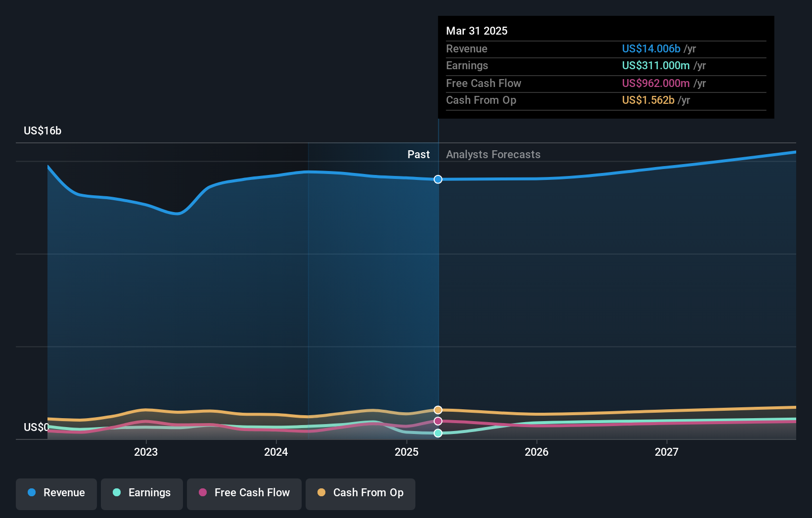Screen dimensions: 812x518
Task: Click the teal Earnings legend dot
Action: (x=116, y=493)
